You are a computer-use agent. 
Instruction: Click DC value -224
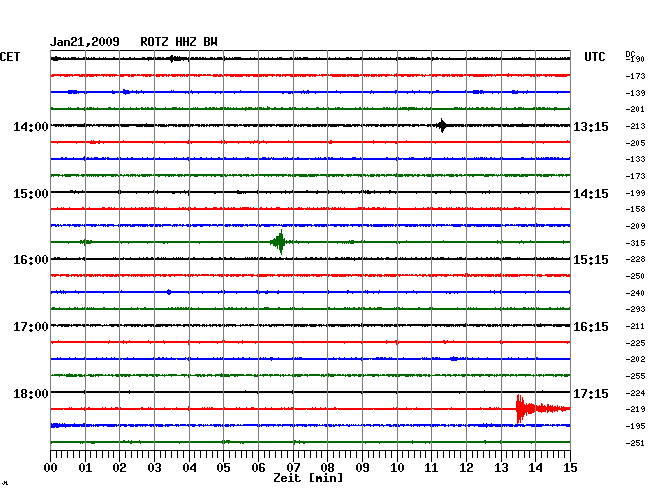pyautogui.click(x=635, y=393)
